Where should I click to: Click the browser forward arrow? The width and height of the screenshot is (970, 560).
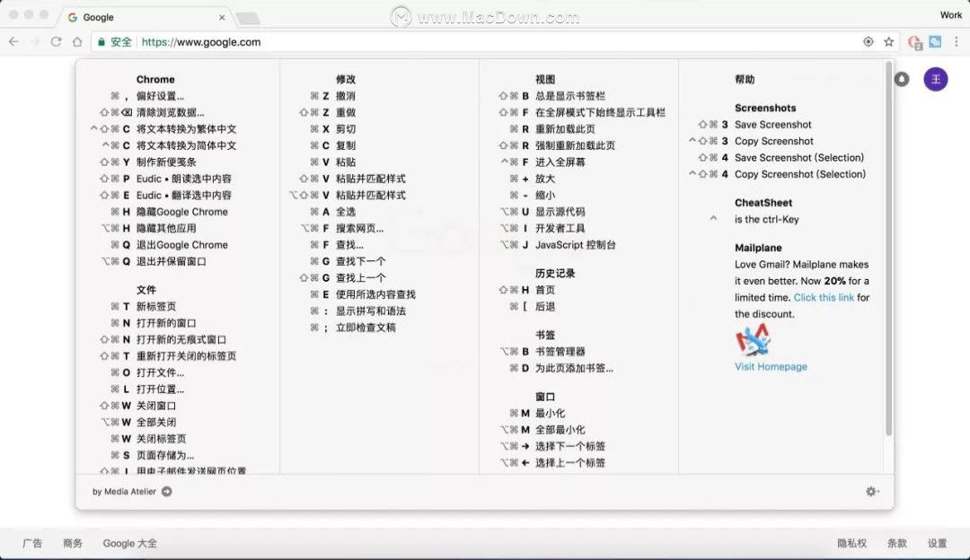[35, 42]
